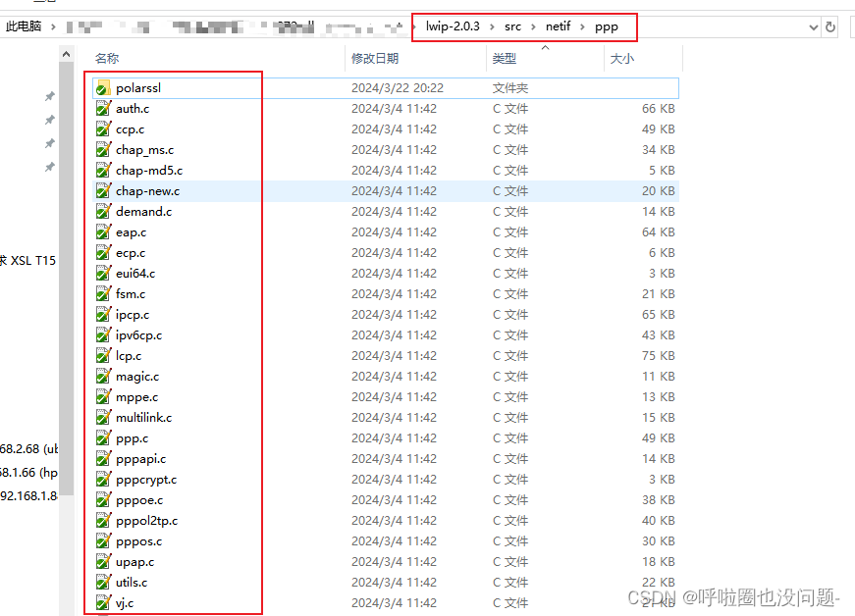Viewport: 855px width, 616px height.
Task: Select the chap-new.c file name
Action: click(x=148, y=191)
